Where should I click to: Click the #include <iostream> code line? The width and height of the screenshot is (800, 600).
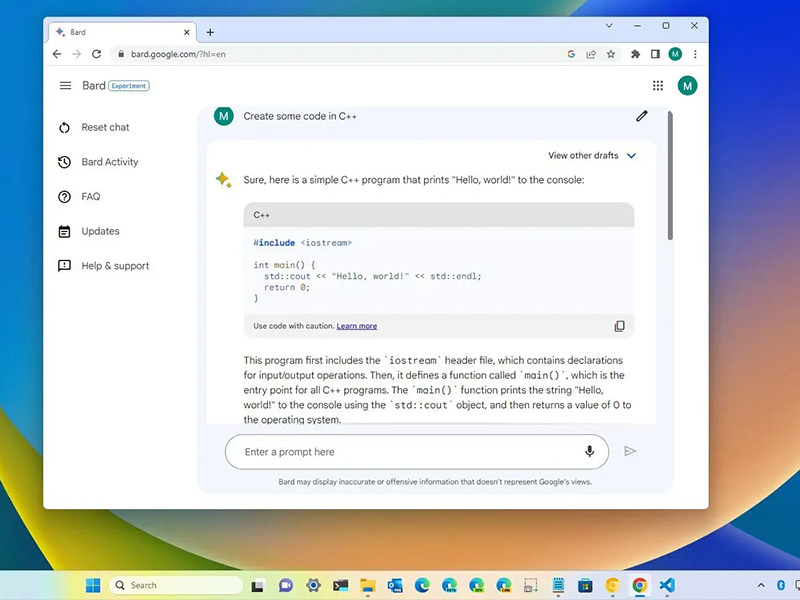click(303, 243)
